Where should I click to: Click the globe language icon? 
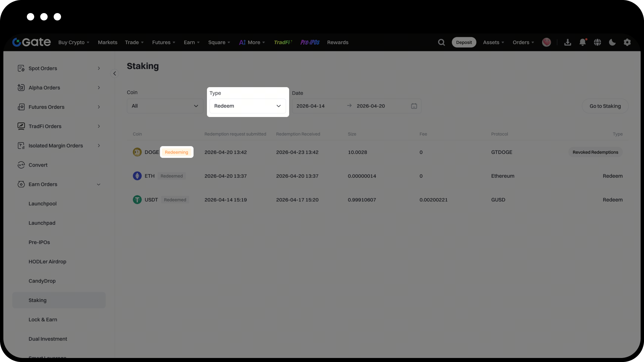pos(597,43)
